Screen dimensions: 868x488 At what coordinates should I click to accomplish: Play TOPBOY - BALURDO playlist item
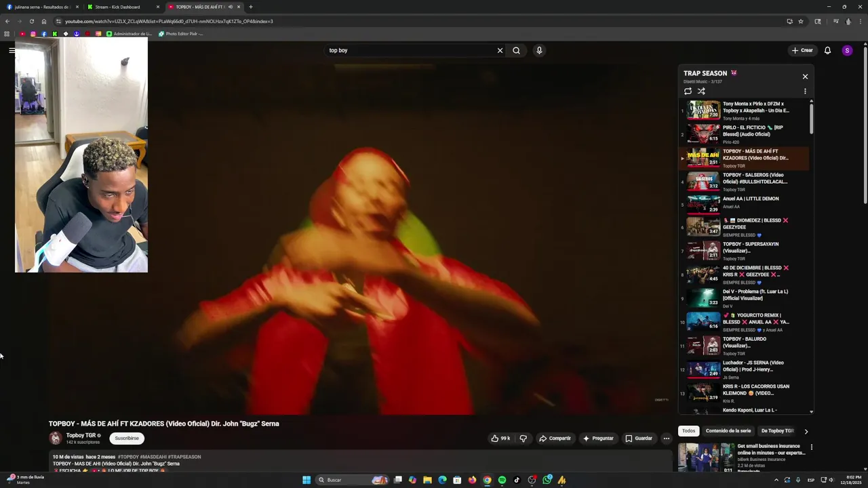tap(744, 346)
